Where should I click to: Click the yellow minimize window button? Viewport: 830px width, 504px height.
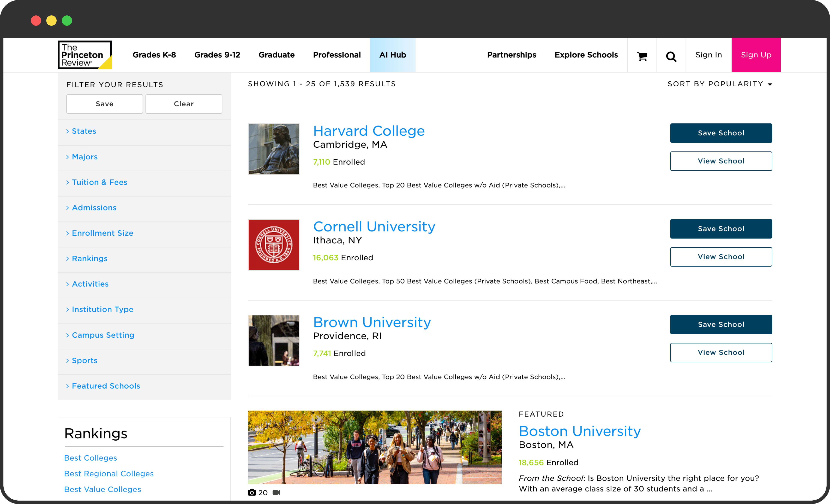click(x=51, y=21)
